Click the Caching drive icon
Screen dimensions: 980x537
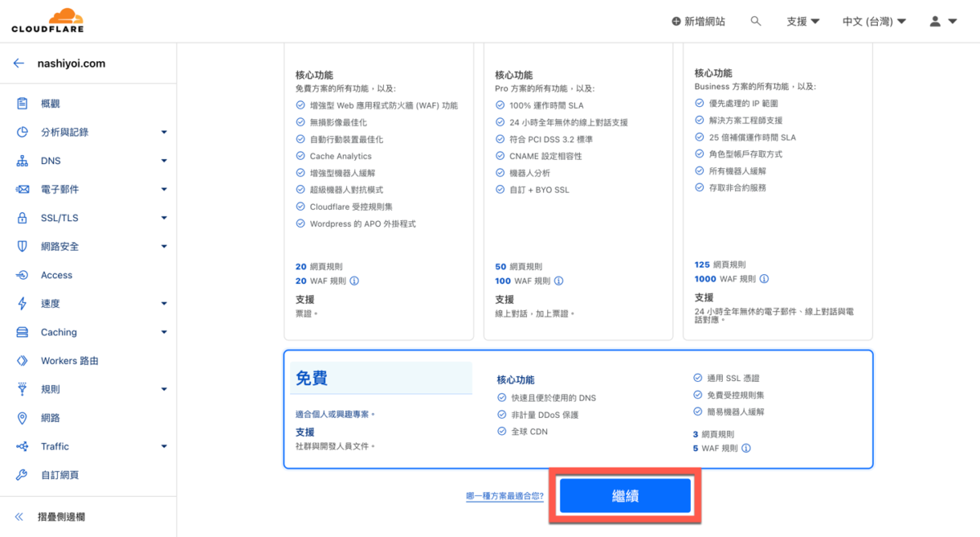[23, 332]
